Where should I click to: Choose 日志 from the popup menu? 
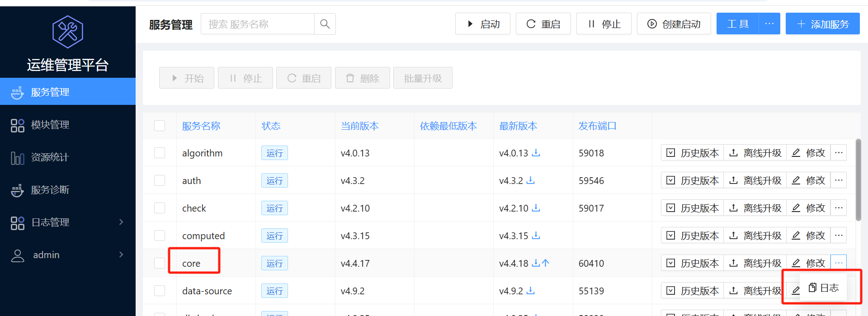tap(824, 288)
